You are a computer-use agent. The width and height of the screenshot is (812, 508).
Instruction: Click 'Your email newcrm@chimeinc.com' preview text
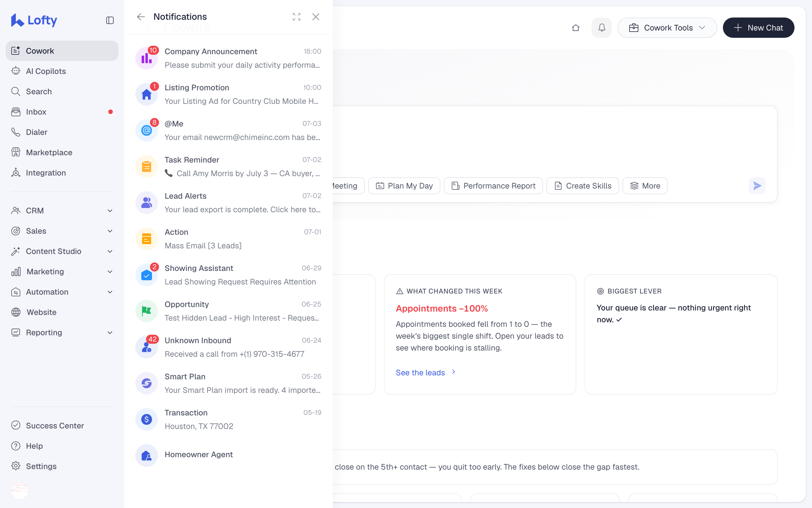pos(242,137)
